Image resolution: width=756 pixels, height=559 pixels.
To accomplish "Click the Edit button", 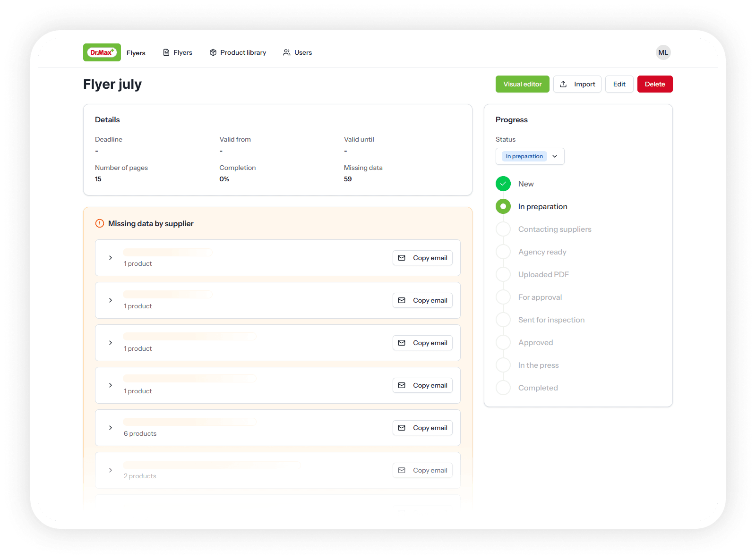I will point(619,84).
